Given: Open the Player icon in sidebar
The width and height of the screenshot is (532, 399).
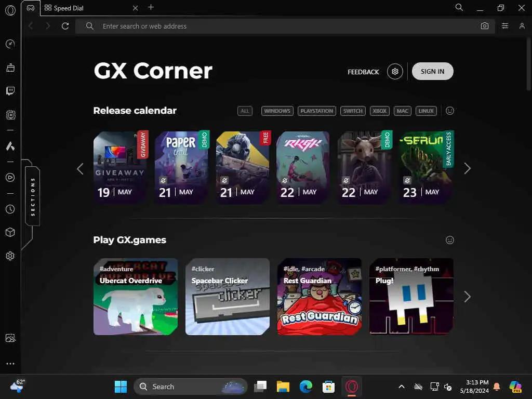Looking at the screenshot, I should [x=10, y=178].
